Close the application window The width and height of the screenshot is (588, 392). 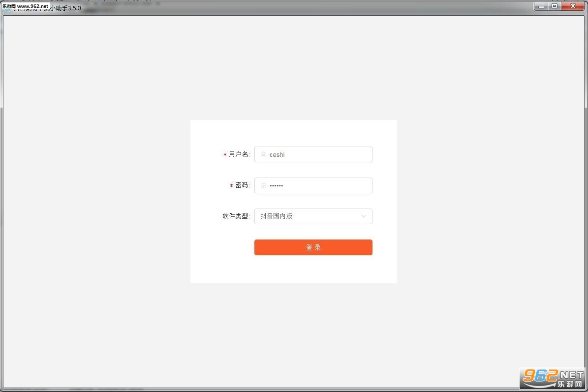coord(573,6)
